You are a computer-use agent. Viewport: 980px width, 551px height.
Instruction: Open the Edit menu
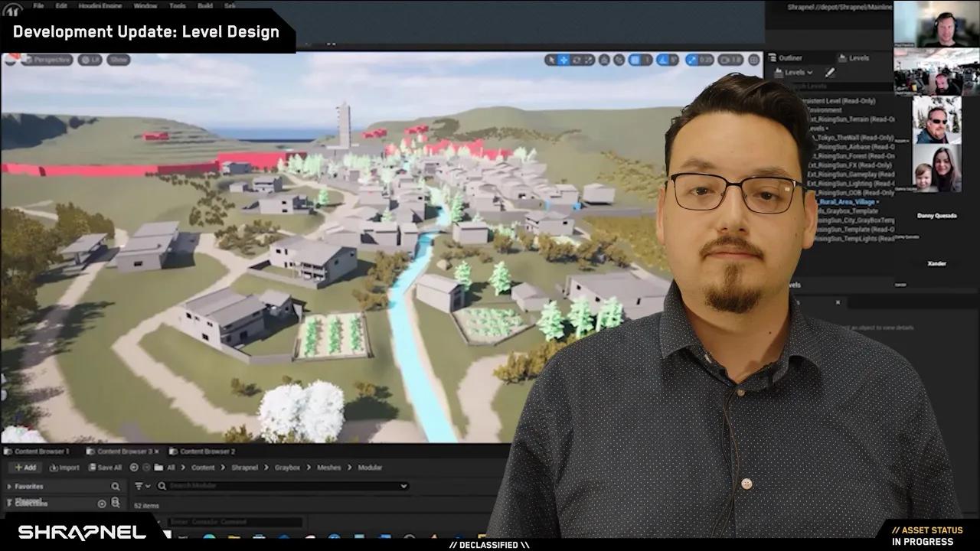(x=61, y=5)
